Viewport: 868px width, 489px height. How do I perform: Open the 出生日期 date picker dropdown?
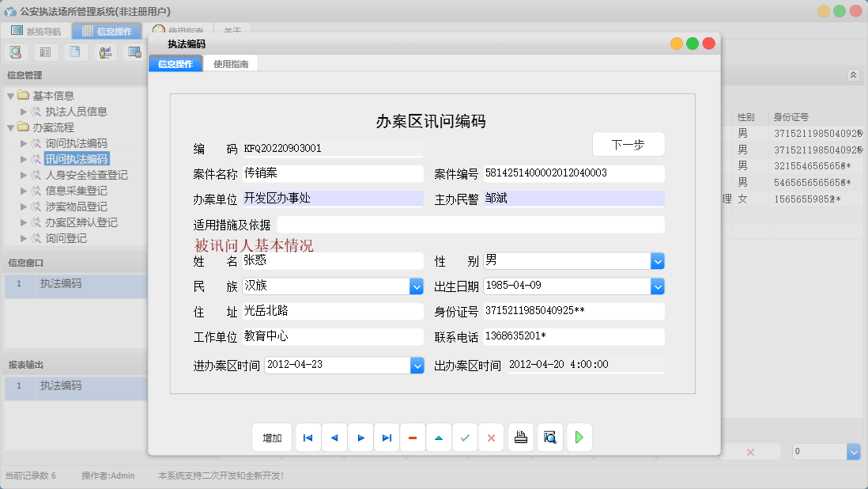[x=659, y=286]
